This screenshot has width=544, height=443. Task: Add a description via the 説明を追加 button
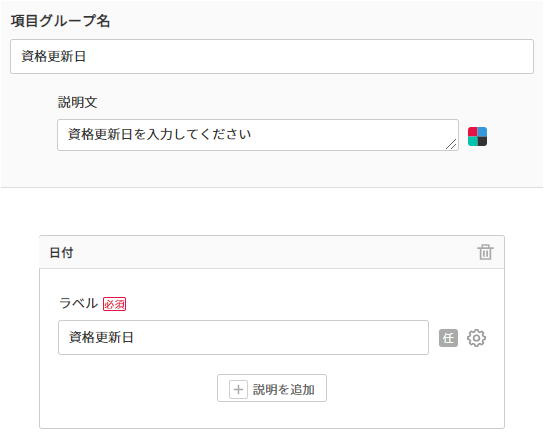tap(272, 388)
